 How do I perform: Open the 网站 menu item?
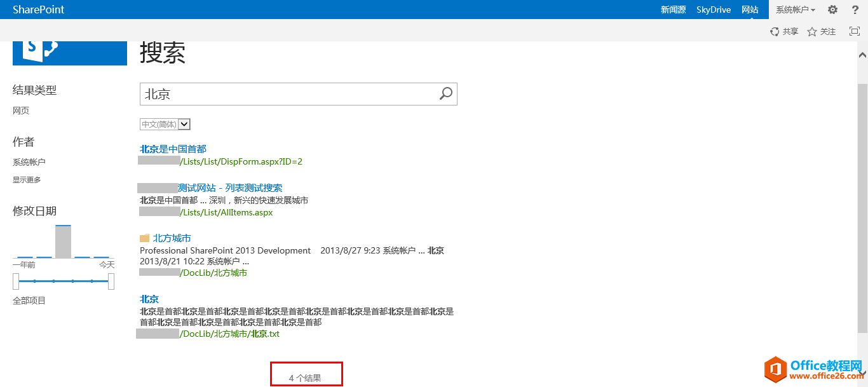point(750,10)
